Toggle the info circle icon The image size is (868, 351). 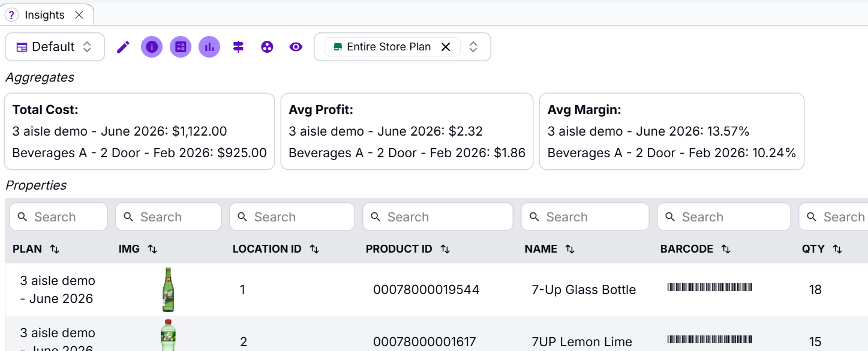point(152,47)
